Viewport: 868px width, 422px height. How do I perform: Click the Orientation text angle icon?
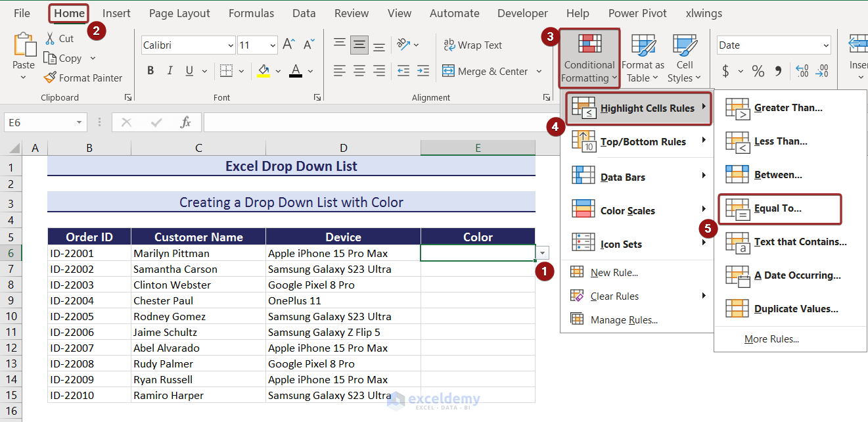point(403,45)
